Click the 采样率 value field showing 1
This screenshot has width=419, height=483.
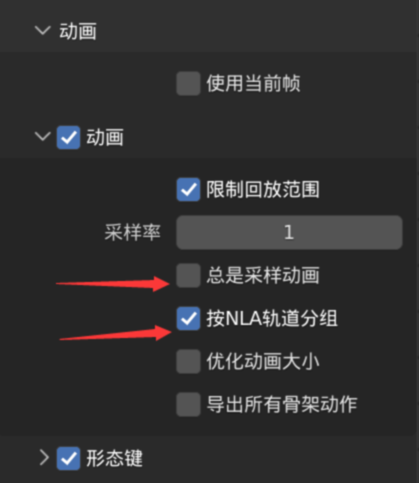[289, 232]
